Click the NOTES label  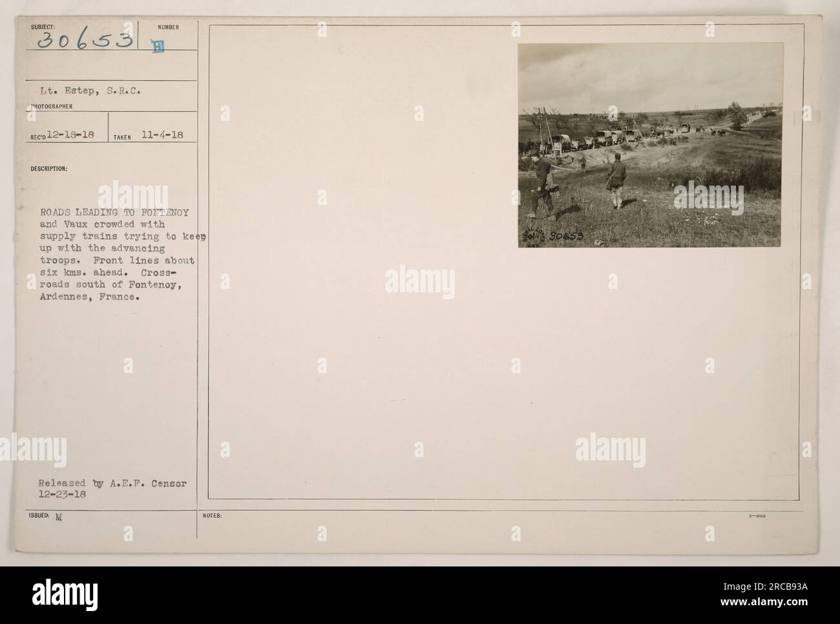point(212,516)
